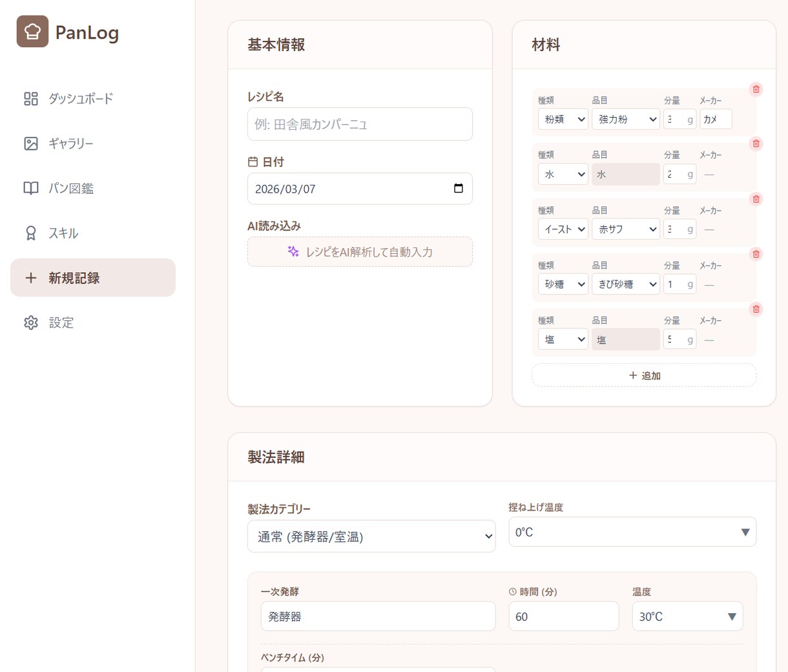This screenshot has width=788, height=672.
Task: Click the 時間 (分) field showing 60
Action: (x=564, y=616)
